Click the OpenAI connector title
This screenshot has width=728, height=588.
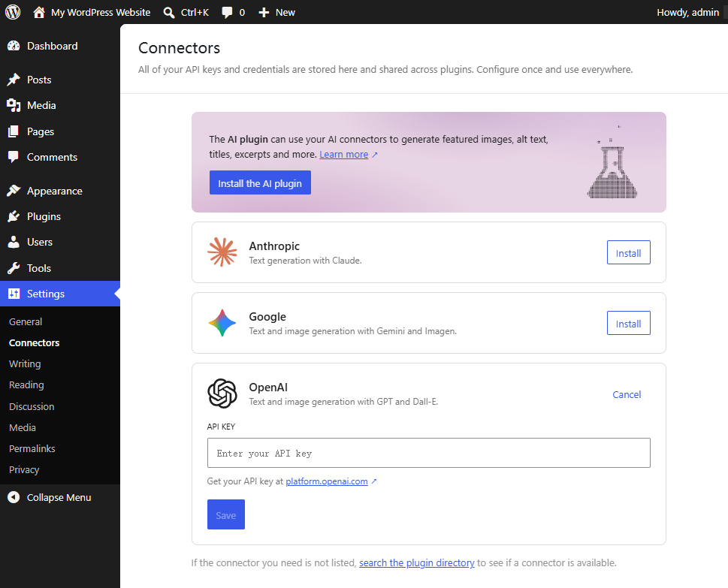coord(268,387)
